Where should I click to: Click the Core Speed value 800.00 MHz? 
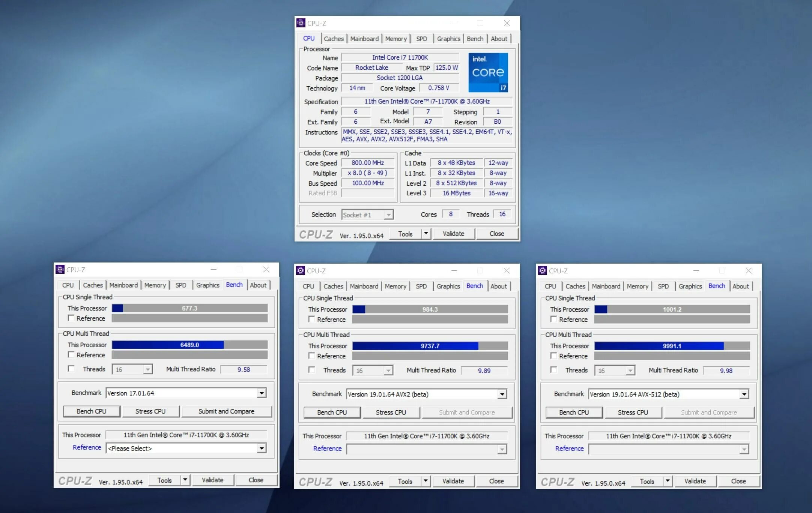pos(368,163)
